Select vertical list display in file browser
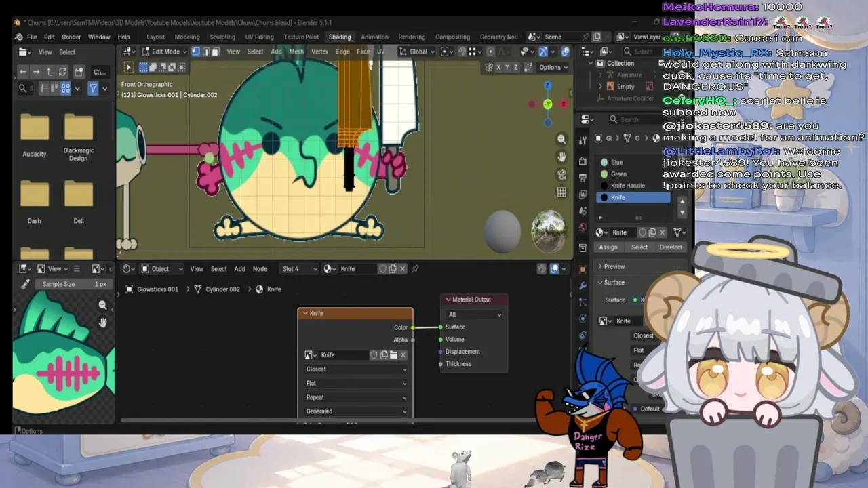The height and width of the screenshot is (488, 868). coord(44,88)
